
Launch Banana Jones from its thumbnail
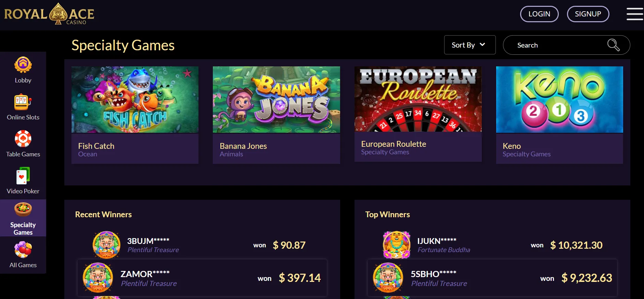(276, 100)
